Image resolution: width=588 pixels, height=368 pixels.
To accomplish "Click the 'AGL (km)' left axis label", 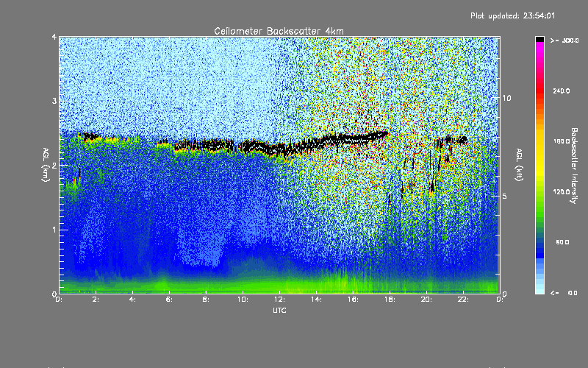I will pos(46,165).
